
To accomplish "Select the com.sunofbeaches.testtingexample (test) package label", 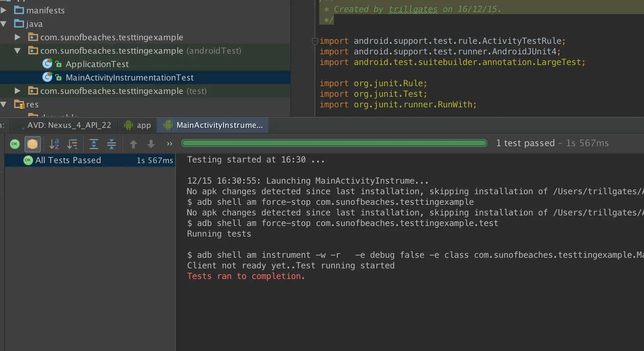I will [123, 91].
